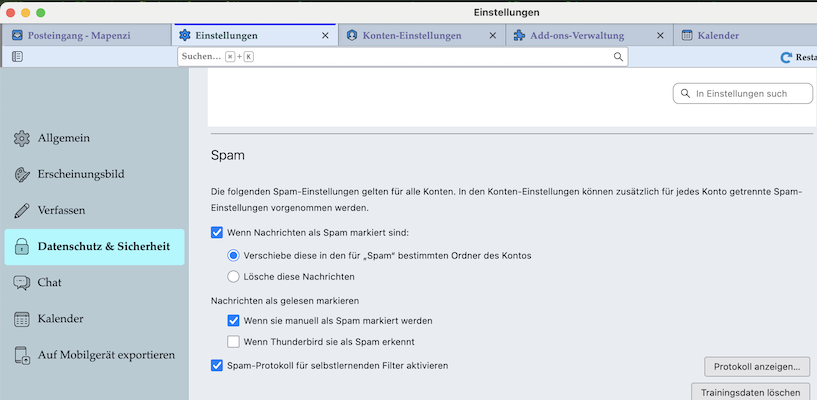Click the global Suchen… search field
This screenshot has width=817, height=400.
[402, 57]
